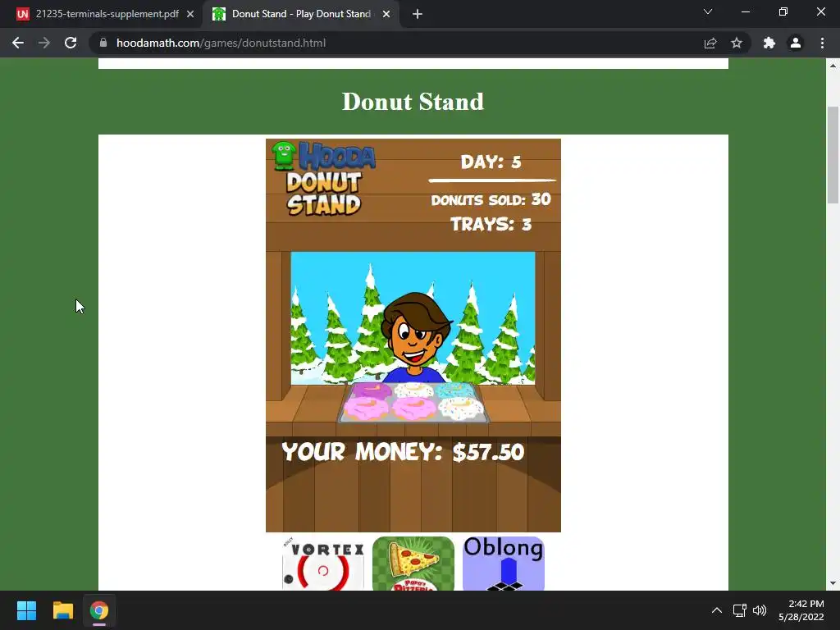840x630 pixels.
Task: Open the clock showing 2:42 PM
Action: click(801, 610)
